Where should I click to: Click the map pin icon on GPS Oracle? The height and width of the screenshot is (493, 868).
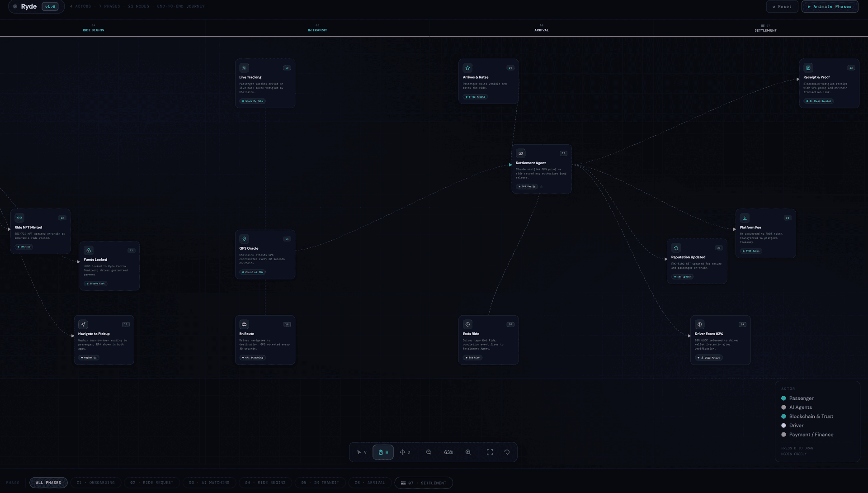click(244, 239)
